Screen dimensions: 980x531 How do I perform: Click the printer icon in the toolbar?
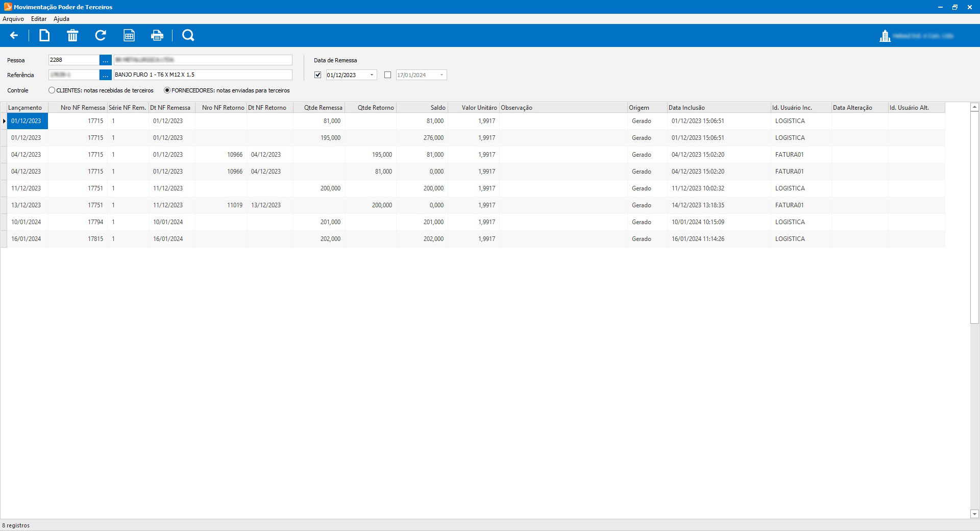point(157,35)
